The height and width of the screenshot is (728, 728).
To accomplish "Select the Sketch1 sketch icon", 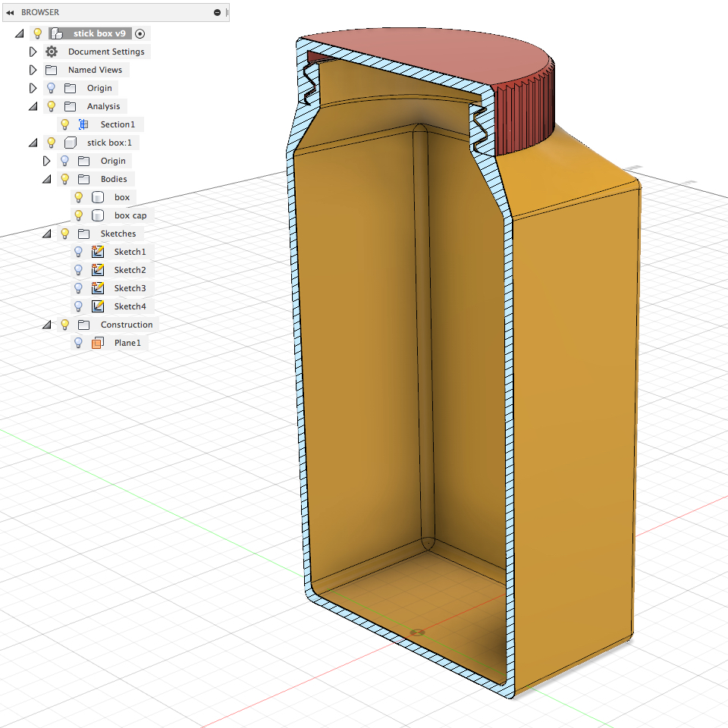I will (98, 251).
